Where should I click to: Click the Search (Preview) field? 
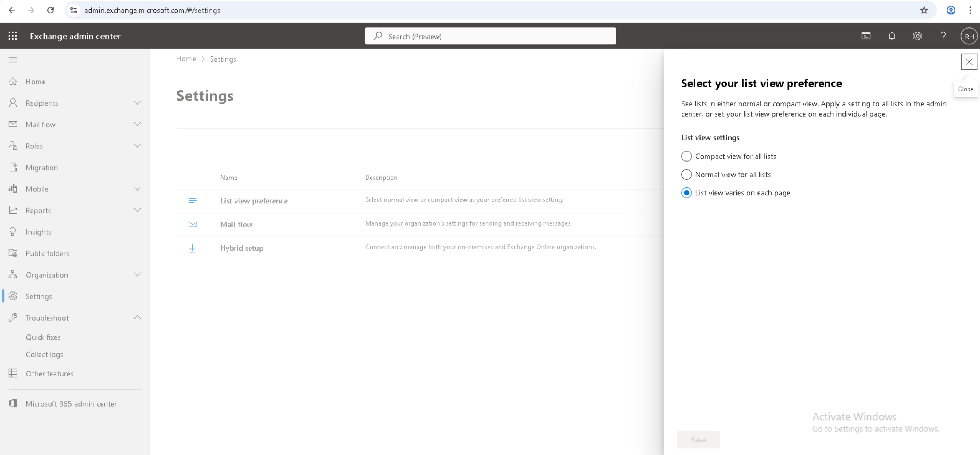click(x=490, y=37)
